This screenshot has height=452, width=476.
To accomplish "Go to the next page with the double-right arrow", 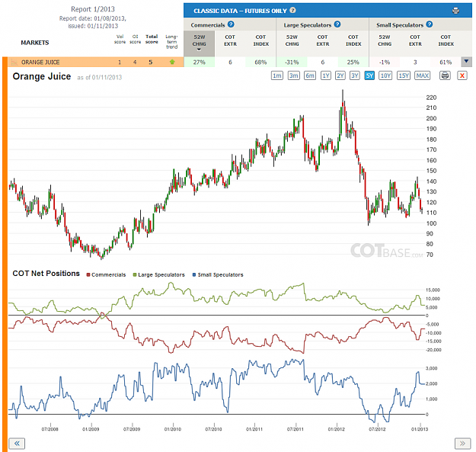I will [x=462, y=444].
